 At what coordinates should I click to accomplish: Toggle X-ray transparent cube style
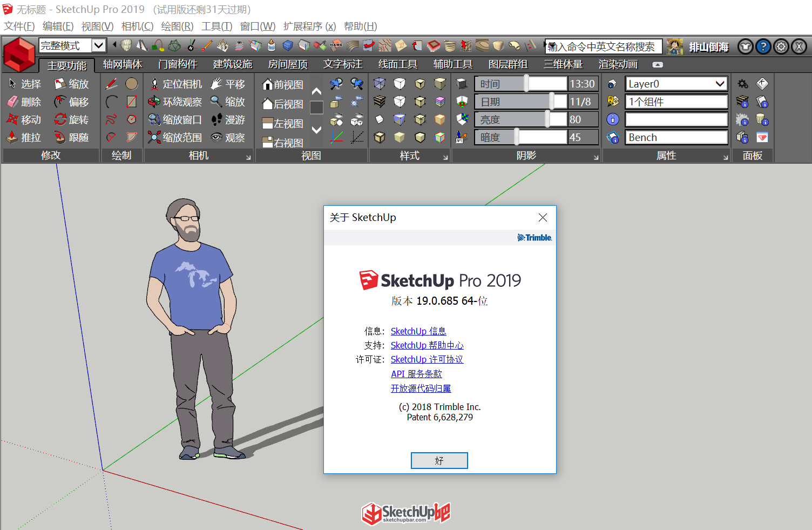[x=380, y=84]
